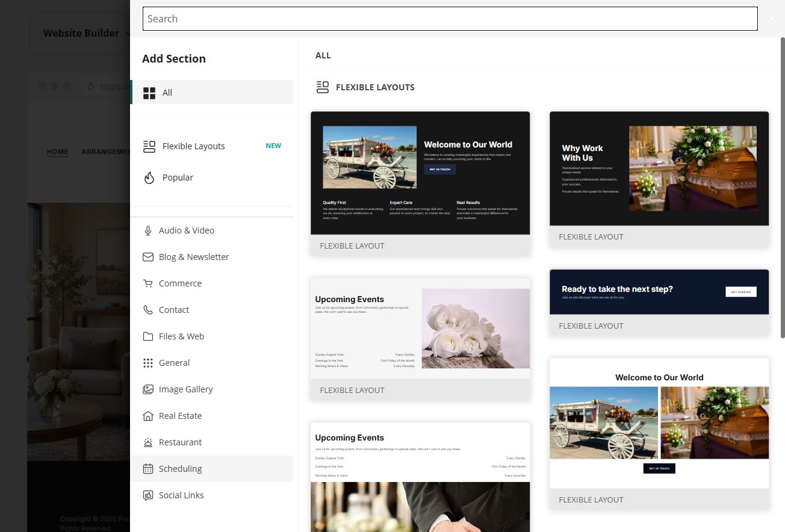Choose the Scheduling category label

180,469
